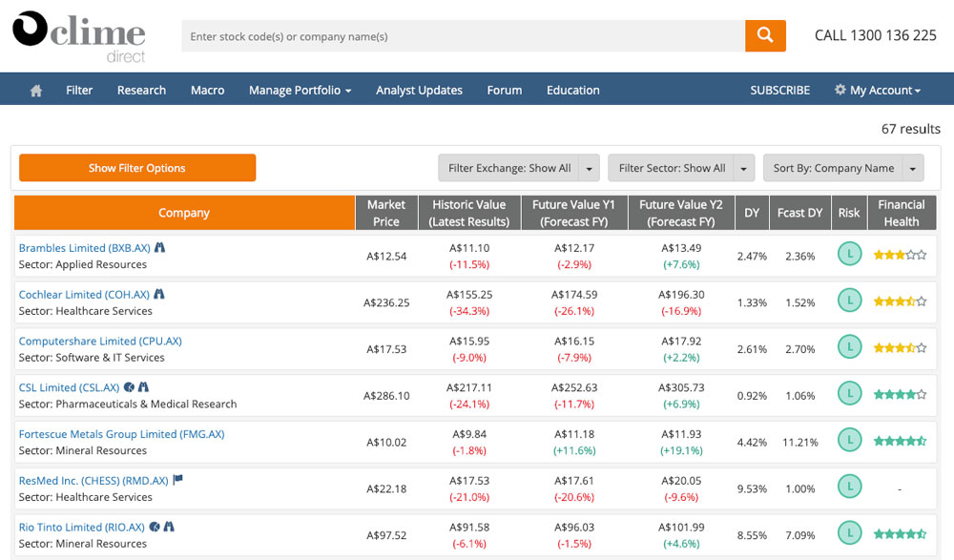The height and width of the screenshot is (560, 954).
Task: Click the risk L badge for Fortescue
Action: click(x=849, y=440)
